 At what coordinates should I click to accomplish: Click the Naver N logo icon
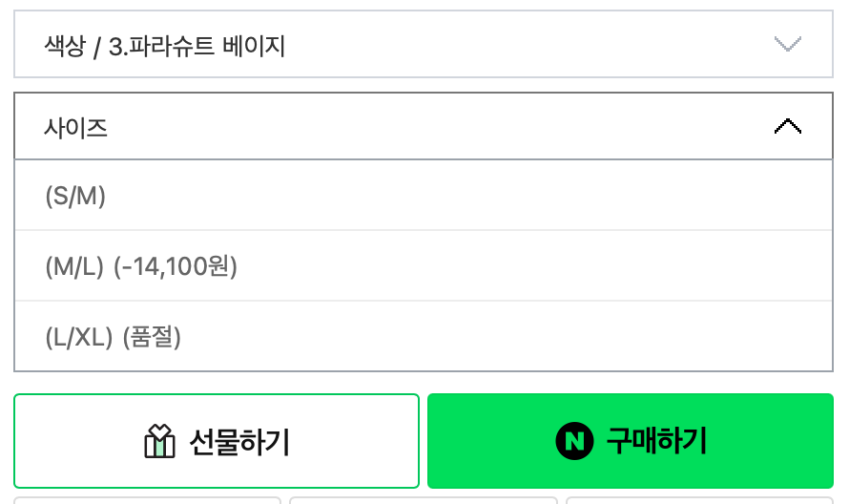click(x=574, y=441)
